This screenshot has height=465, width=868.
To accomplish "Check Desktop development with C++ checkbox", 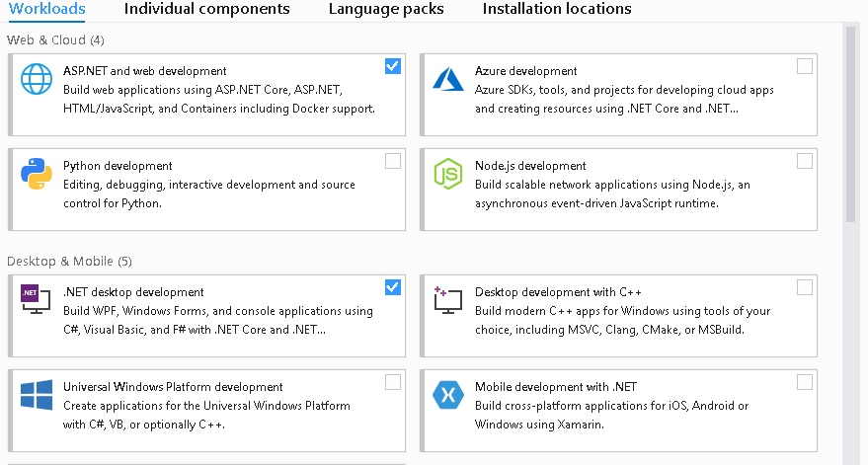I will tap(805, 287).
